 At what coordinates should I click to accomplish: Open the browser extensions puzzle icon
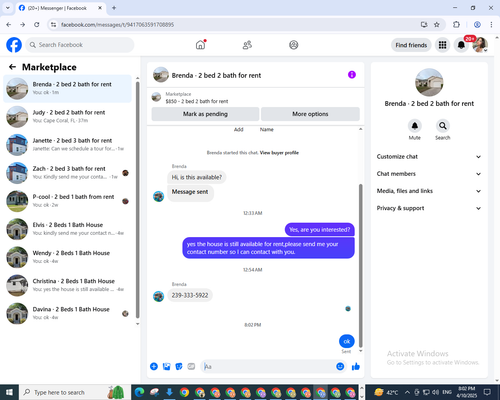tap(456, 25)
